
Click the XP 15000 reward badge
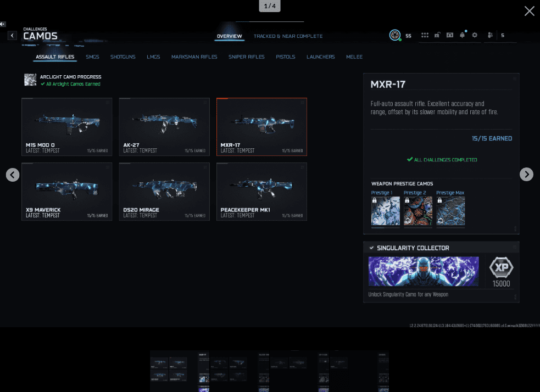pos(501,272)
